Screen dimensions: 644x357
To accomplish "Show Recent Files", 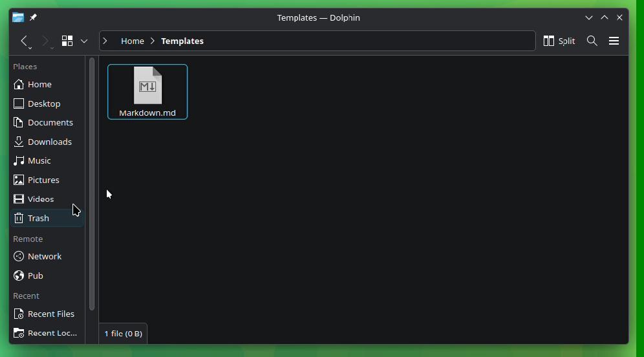I will coord(47,314).
